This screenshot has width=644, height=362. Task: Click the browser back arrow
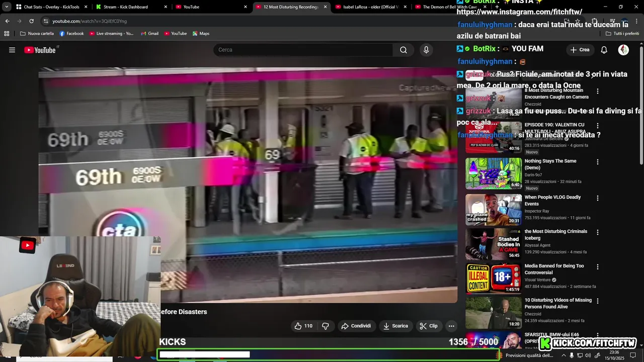[7, 21]
